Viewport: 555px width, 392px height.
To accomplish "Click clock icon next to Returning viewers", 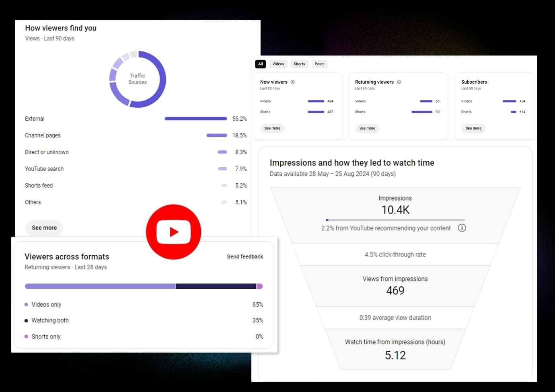I will tap(399, 82).
